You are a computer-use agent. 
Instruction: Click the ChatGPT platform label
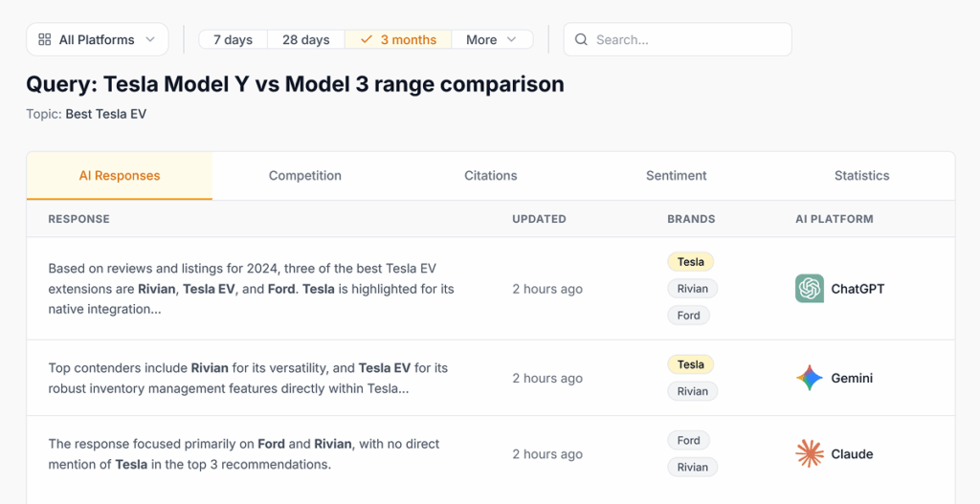click(x=857, y=289)
